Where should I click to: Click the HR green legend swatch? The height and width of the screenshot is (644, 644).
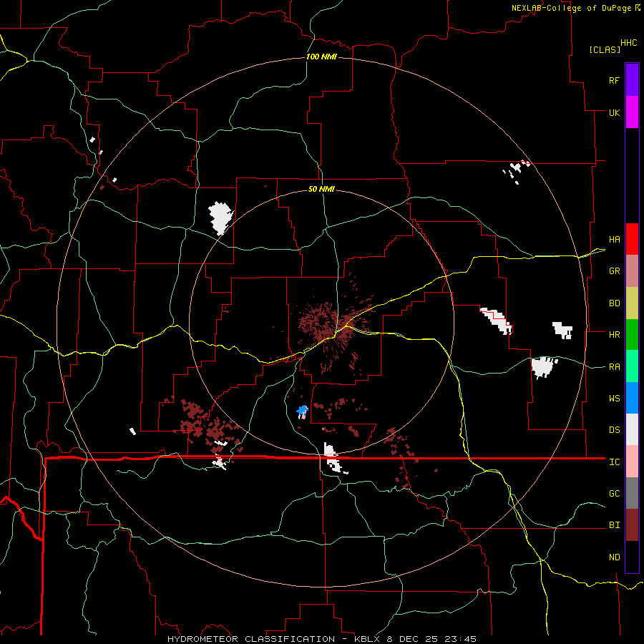point(632,335)
